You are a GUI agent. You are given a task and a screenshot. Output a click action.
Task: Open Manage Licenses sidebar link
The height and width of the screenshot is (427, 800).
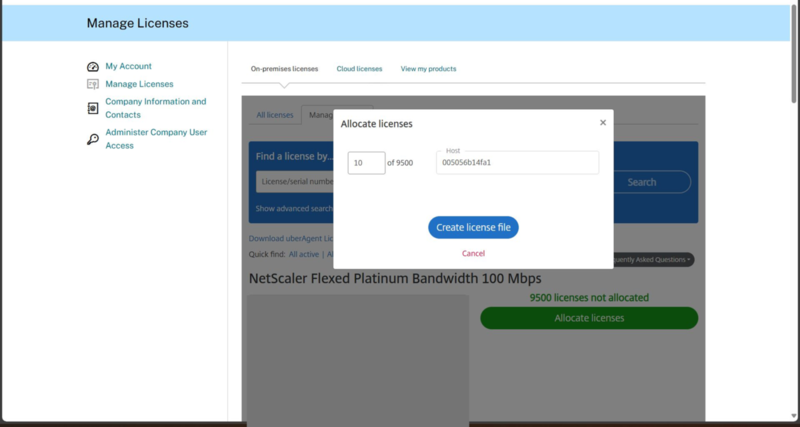(x=139, y=84)
